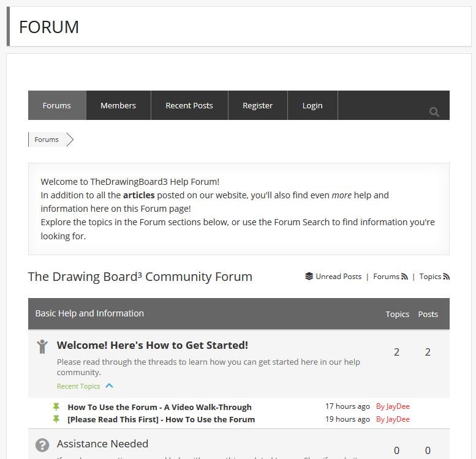Click the Topics column header
476x459 pixels.
(398, 314)
